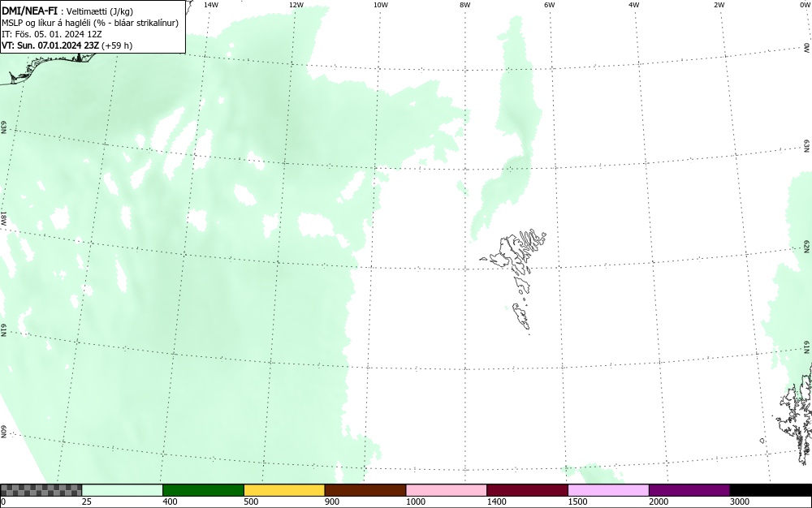812x508 pixels.
Task: Click the Iceland coastline outline
Action: tap(50, 67)
